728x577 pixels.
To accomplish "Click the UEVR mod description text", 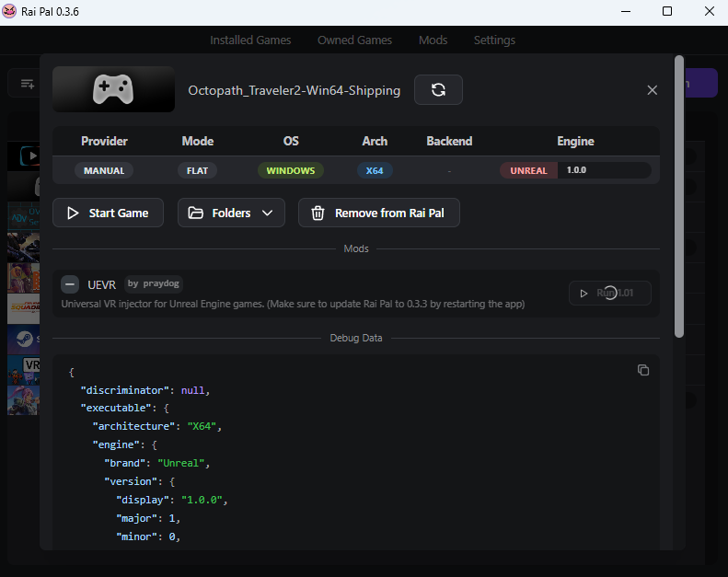I will pos(293,304).
